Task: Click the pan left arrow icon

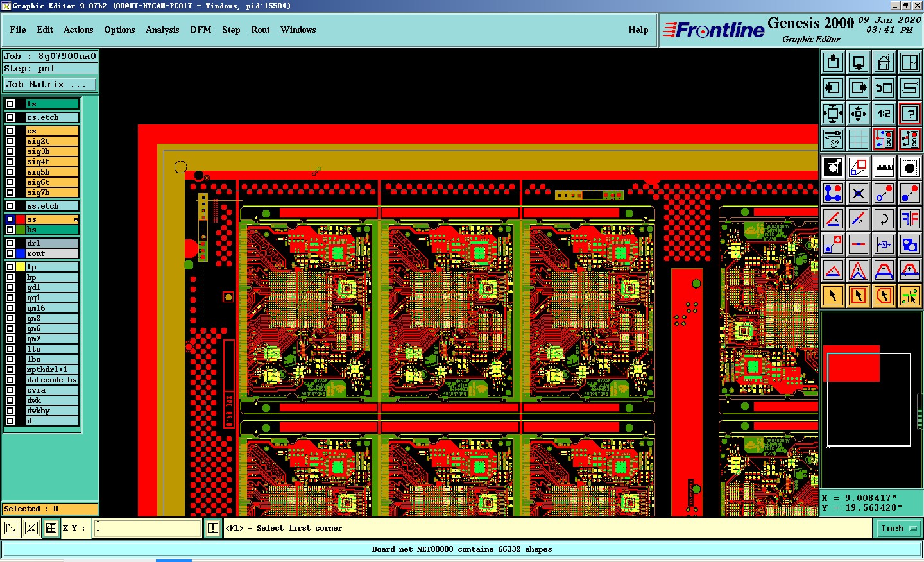Action: tap(833, 88)
